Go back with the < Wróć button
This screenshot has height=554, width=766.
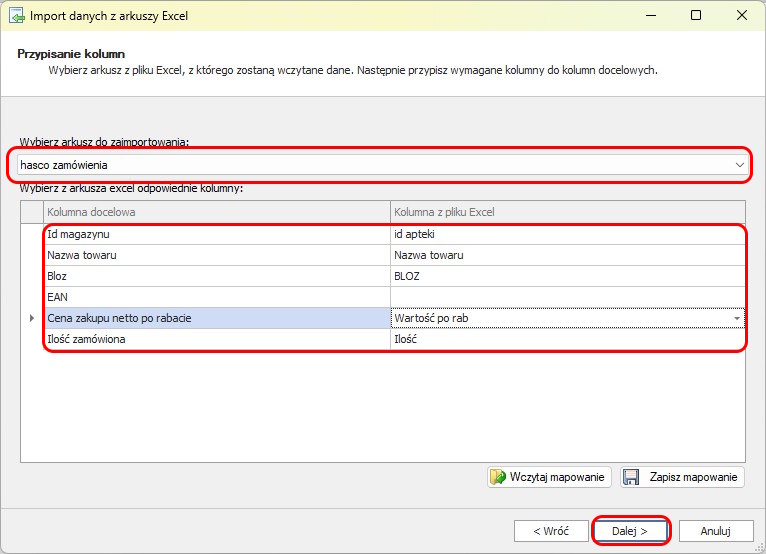click(x=551, y=531)
